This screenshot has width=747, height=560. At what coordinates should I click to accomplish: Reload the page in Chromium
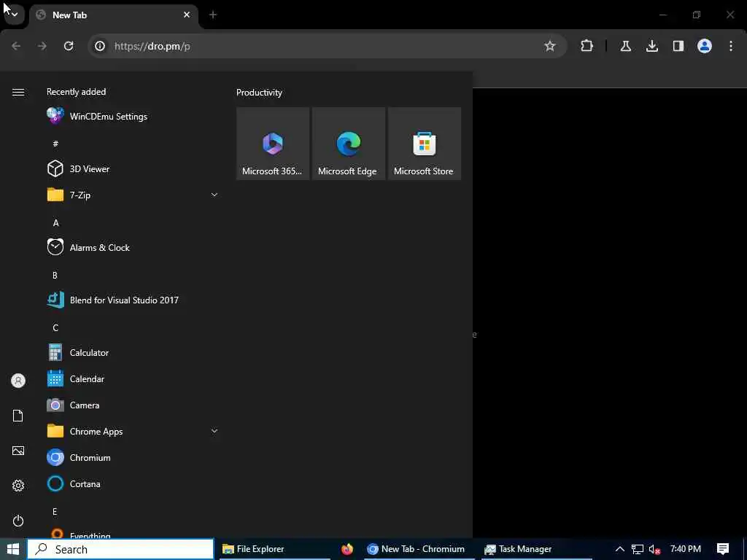[69, 46]
